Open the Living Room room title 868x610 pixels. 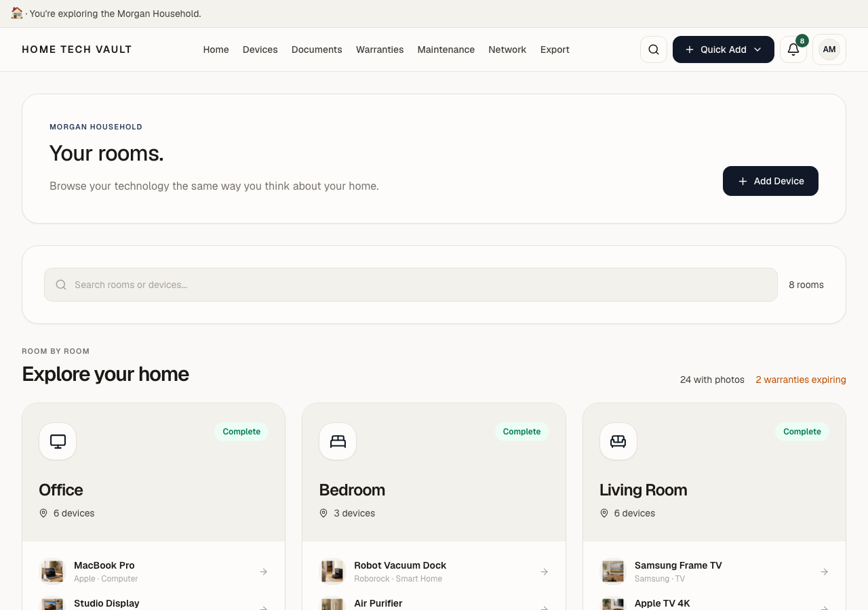[643, 490]
